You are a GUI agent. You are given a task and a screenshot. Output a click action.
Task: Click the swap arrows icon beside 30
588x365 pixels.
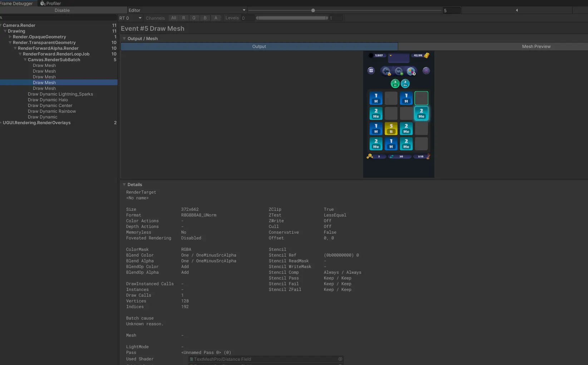click(x=391, y=156)
